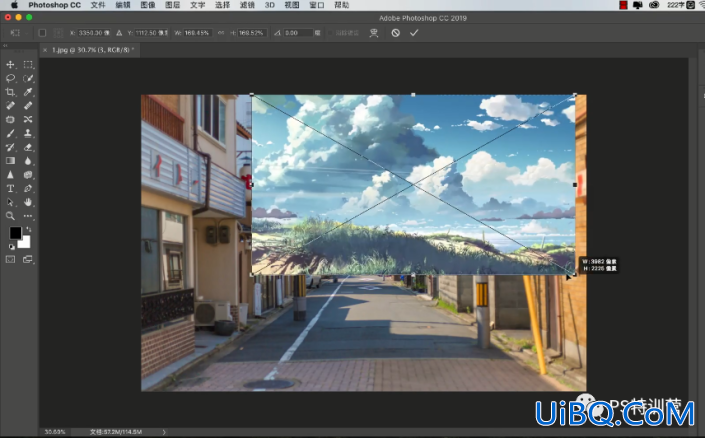This screenshot has width=705, height=438.
Task: Click the W width percentage field
Action: pos(197,33)
